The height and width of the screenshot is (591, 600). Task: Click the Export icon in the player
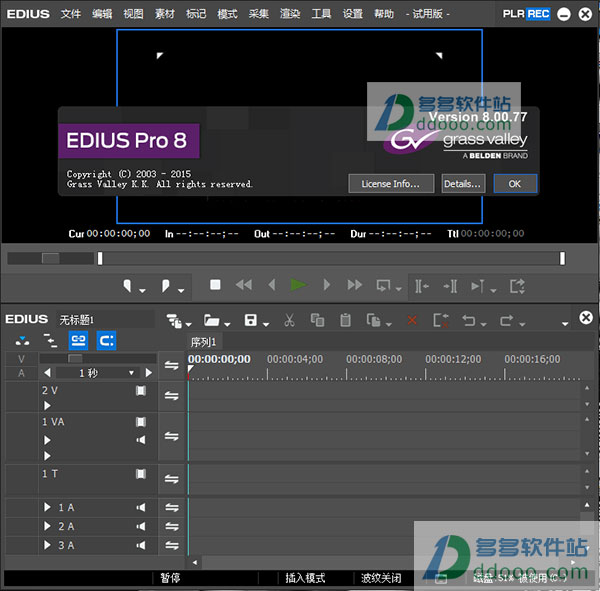coord(517,286)
